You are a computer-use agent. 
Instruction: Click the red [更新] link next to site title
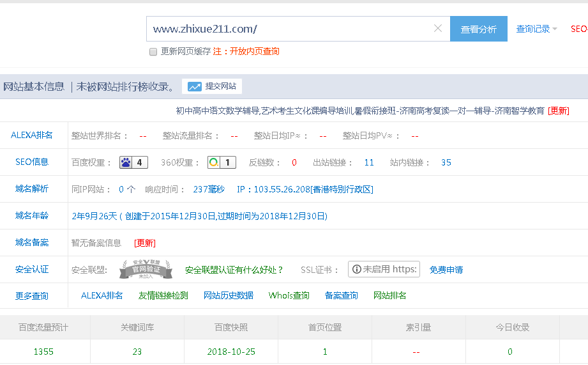(559, 111)
